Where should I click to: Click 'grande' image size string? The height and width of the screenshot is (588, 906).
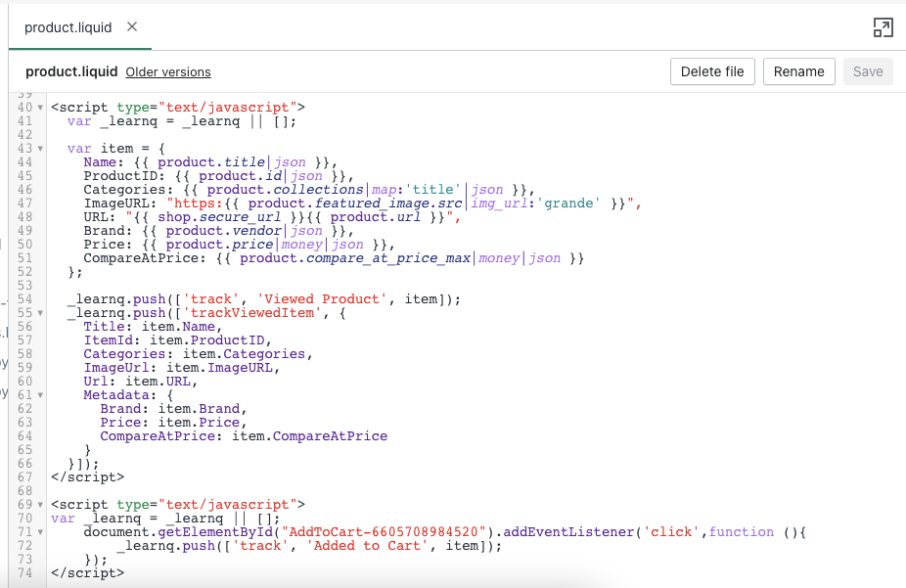point(568,204)
